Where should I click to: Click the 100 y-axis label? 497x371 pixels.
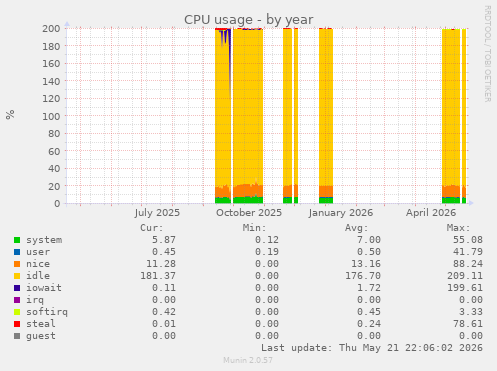pos(51,116)
